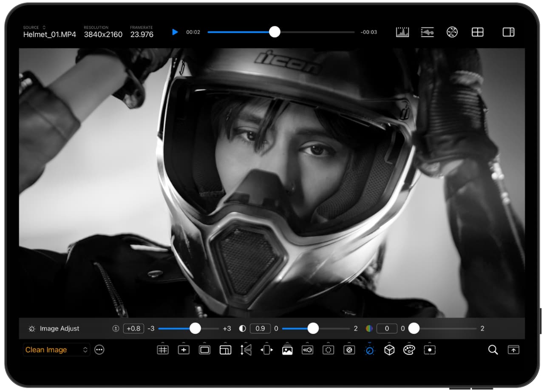Toggle the key overlay tool
Image resolution: width=544 pixels, height=392 pixels.
[307, 349]
